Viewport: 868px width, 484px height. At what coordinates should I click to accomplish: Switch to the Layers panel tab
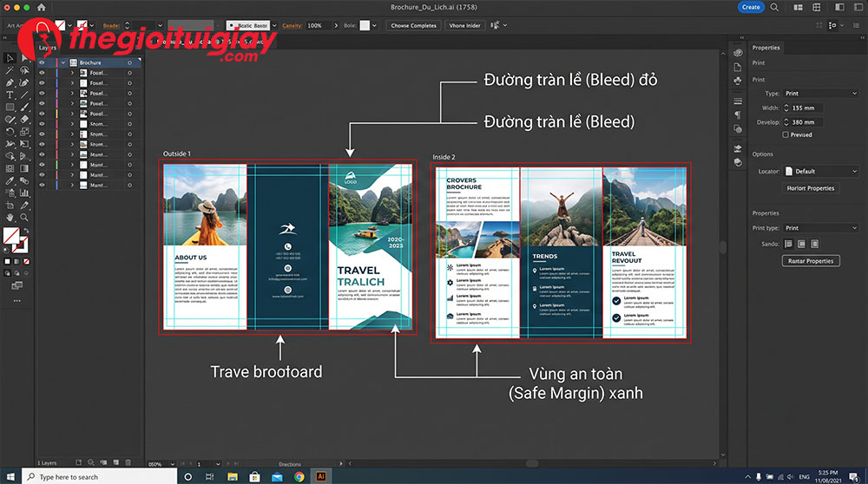pyautogui.click(x=48, y=48)
